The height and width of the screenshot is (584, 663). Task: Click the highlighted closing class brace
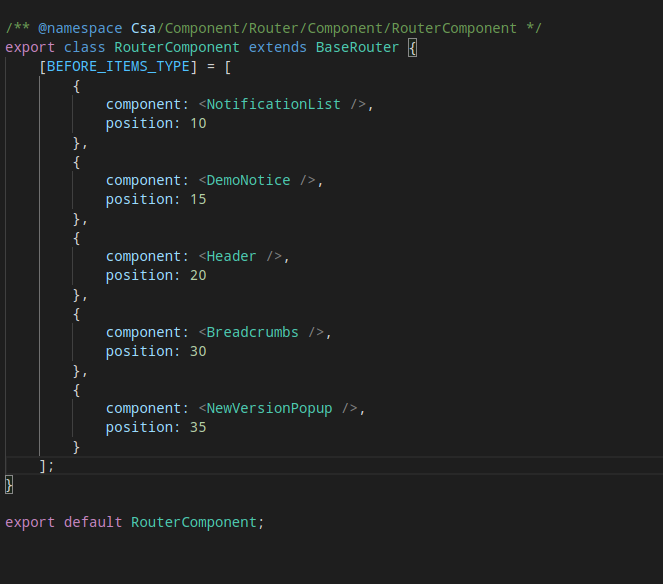tap(9, 485)
